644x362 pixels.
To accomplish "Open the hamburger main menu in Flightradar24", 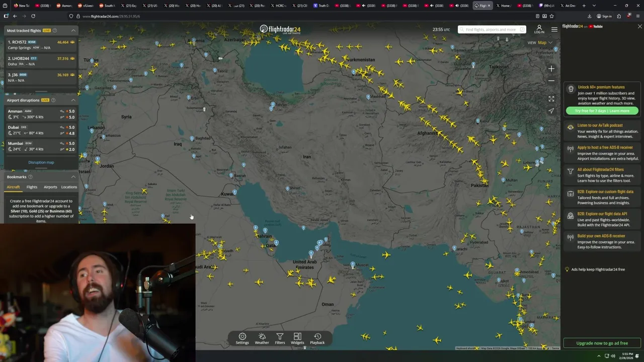I will (554, 29).
